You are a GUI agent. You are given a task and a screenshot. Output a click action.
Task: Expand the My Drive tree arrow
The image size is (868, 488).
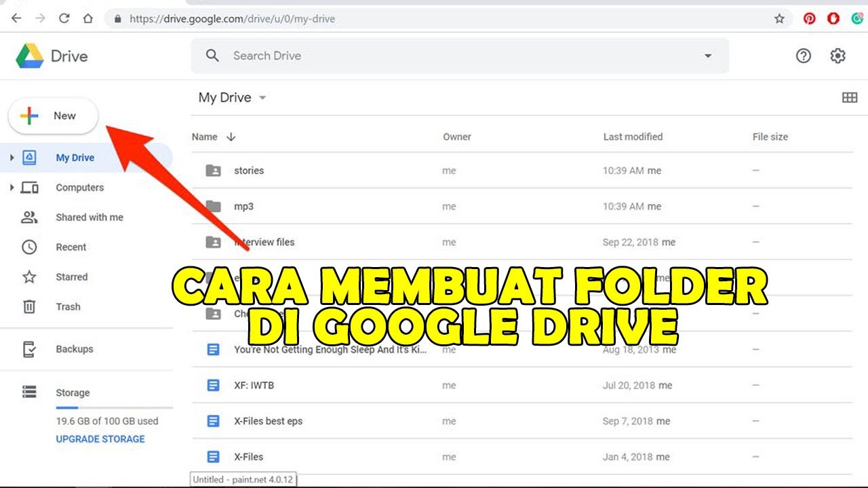click(x=12, y=157)
